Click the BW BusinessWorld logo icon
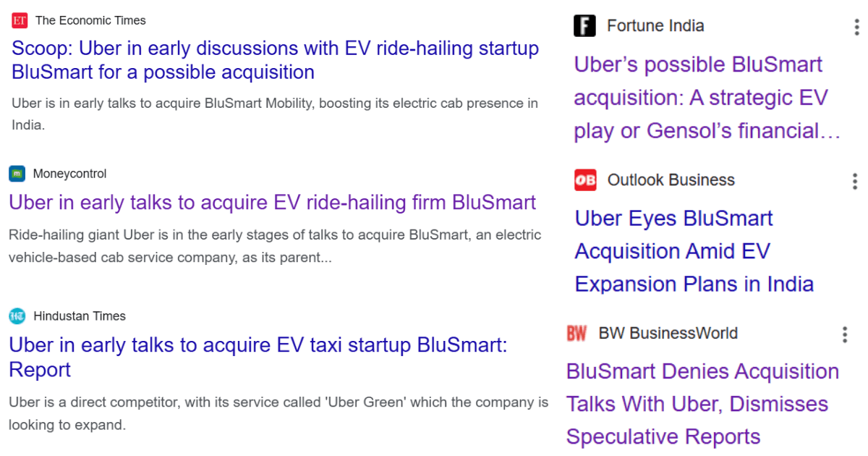The height and width of the screenshot is (456, 868). 576,334
